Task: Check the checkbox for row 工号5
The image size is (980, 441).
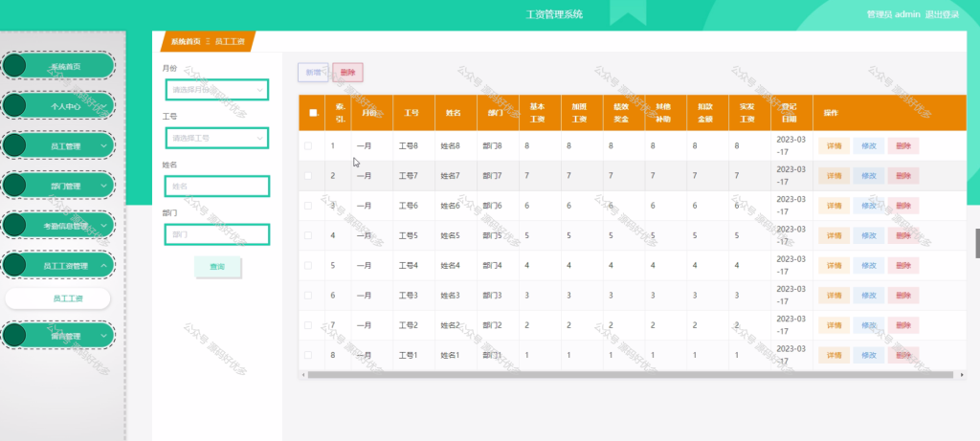Action: (308, 235)
